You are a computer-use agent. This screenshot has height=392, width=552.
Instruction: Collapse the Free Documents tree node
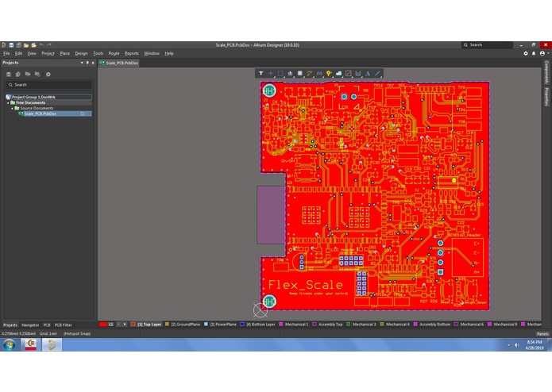click(8, 102)
